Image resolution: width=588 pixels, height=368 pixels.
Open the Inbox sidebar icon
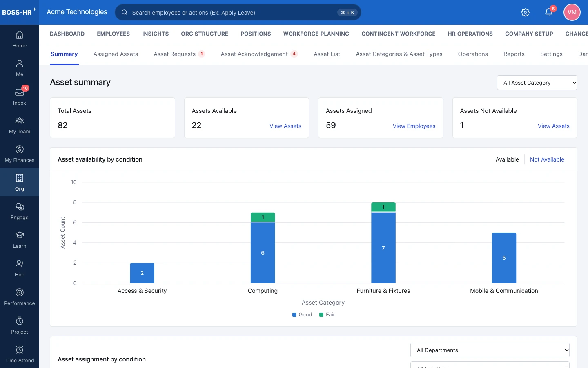point(20,96)
